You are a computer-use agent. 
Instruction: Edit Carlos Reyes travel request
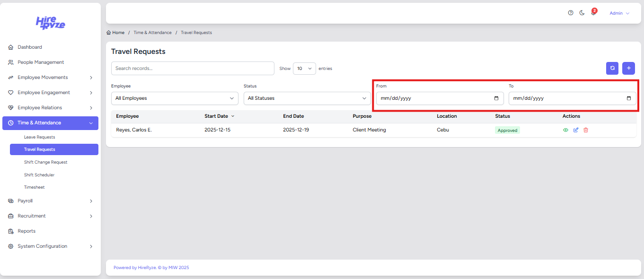coord(576,130)
